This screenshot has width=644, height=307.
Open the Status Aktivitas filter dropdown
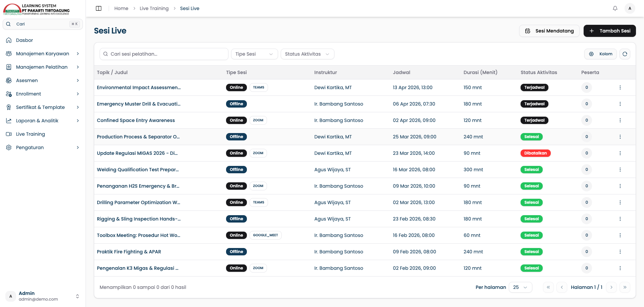307,54
